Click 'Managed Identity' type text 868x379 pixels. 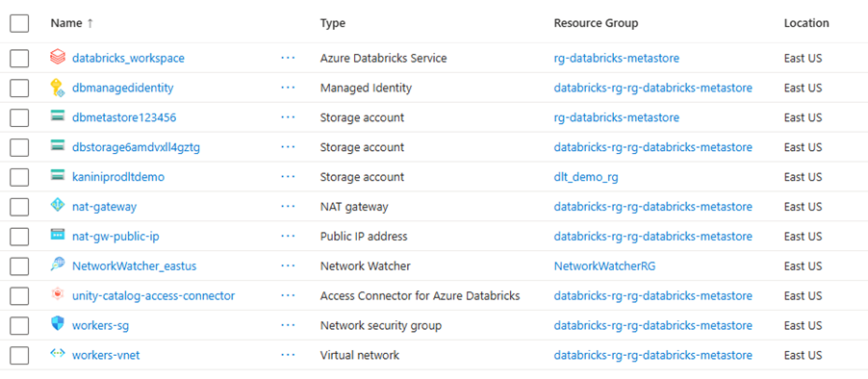[x=366, y=88]
